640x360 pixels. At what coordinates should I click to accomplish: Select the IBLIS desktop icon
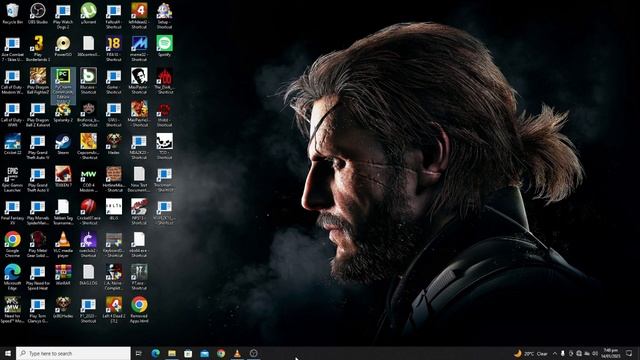pos(114,209)
